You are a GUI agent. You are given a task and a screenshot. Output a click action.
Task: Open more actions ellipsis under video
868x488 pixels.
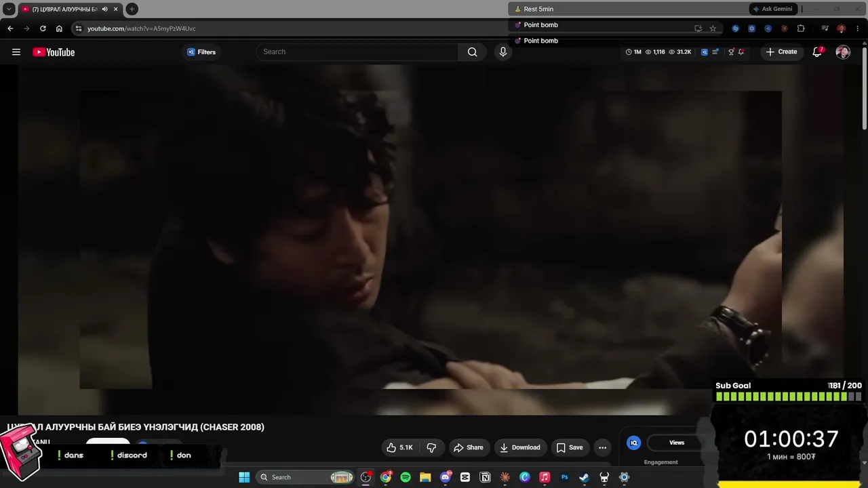[602, 447]
